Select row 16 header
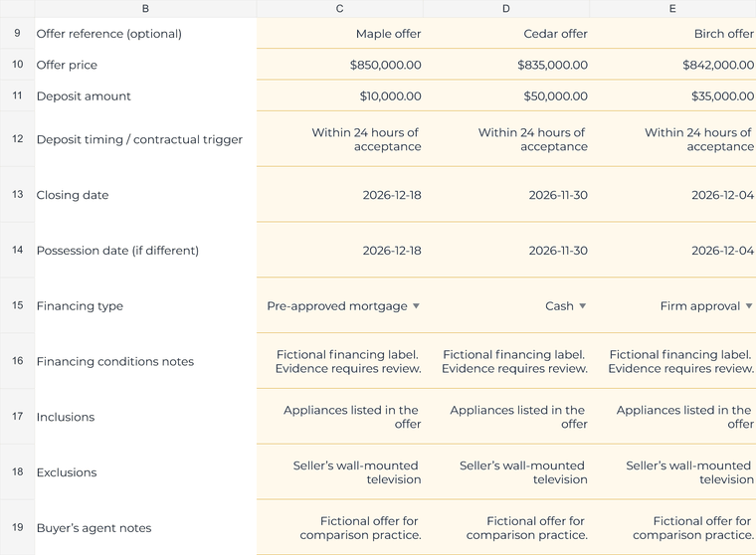This screenshot has height=555, width=756. 17,361
